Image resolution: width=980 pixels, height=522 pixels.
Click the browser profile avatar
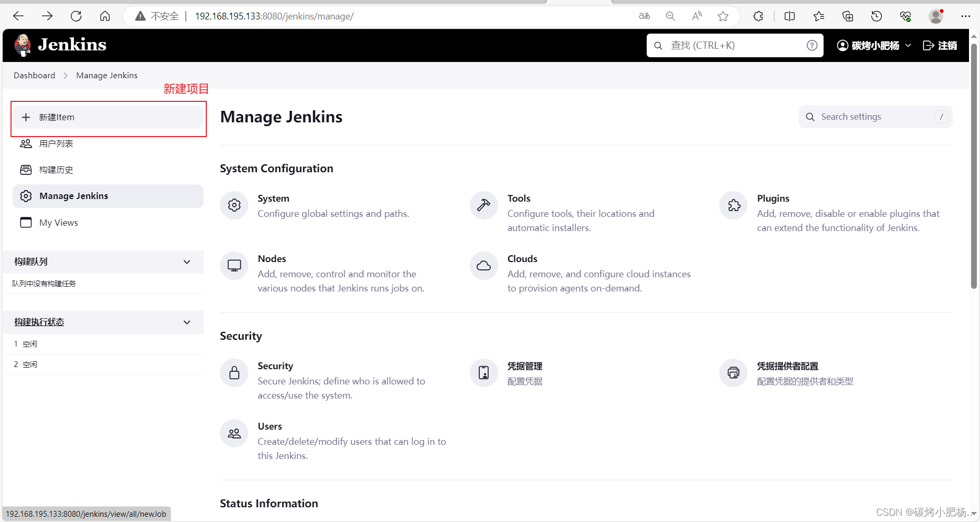click(936, 16)
